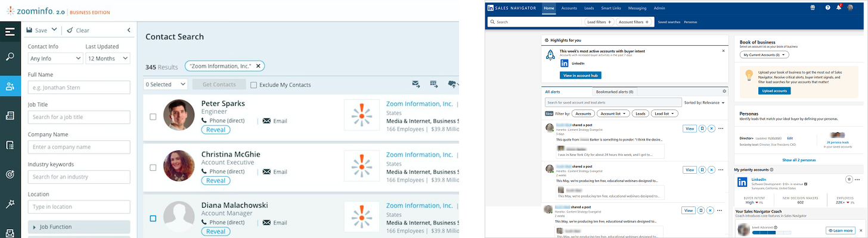Screen dimensions: 868x238
Task: Dismiss the first shared-post alert with the X
Action: [x=711, y=129]
